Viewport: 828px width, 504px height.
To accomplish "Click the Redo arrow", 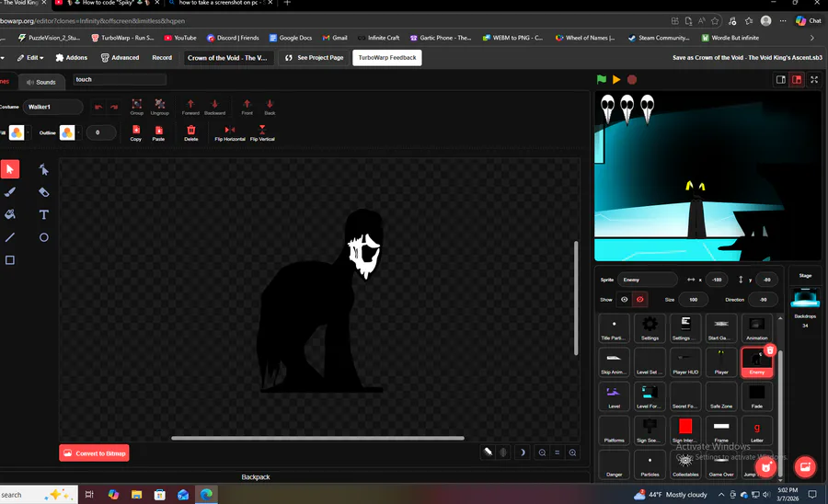I will 114,107.
